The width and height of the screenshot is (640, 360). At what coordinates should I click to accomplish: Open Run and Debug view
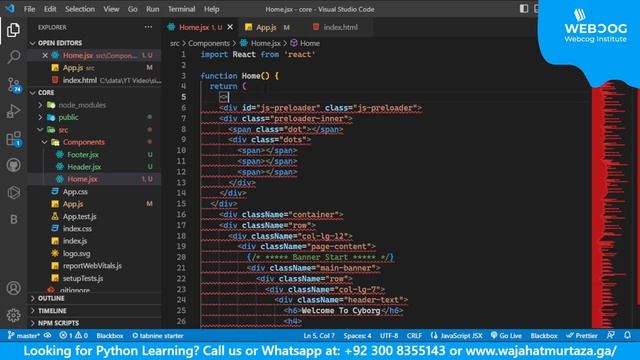pyautogui.click(x=13, y=111)
